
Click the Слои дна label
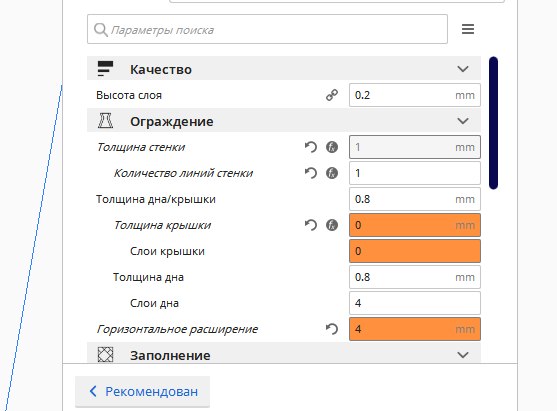(155, 303)
